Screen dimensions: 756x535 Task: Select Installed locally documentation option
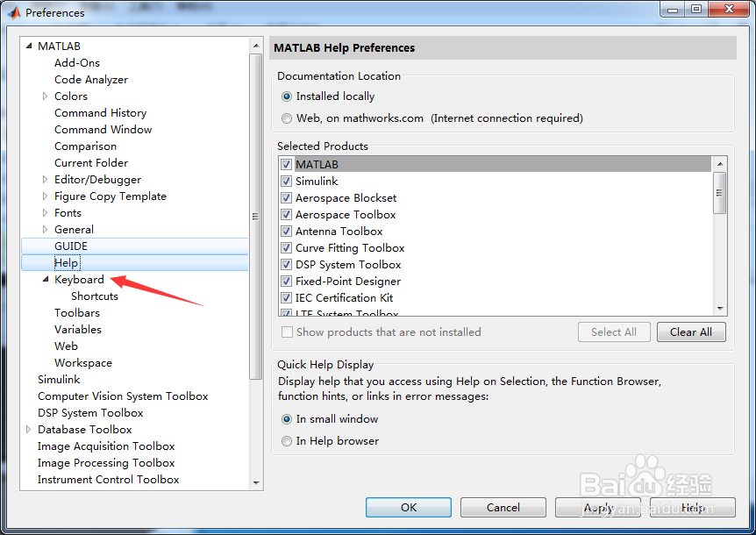(287, 96)
